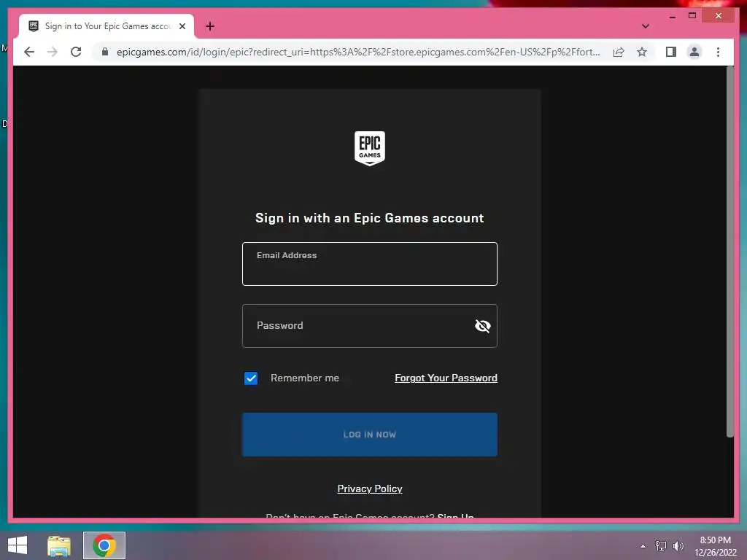Maximize the Chrome window

(692, 16)
